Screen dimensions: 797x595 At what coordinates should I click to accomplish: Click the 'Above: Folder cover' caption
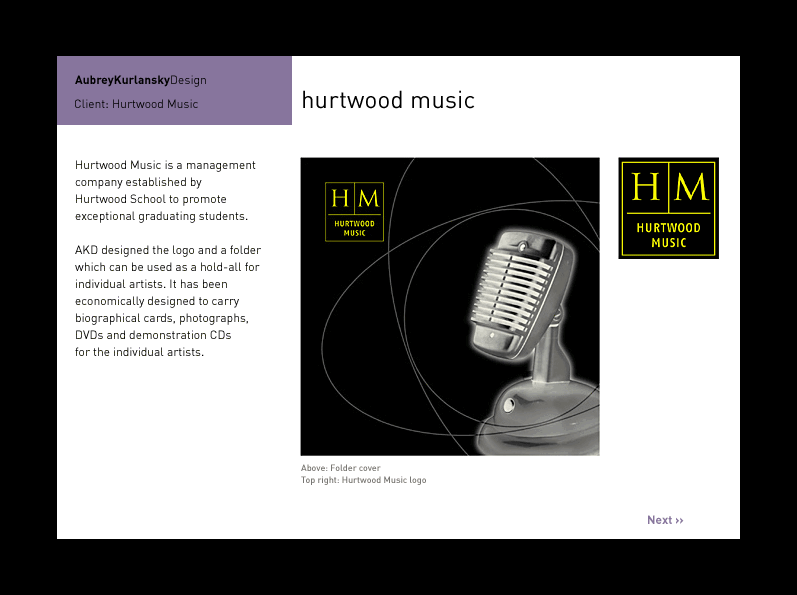[341, 468]
